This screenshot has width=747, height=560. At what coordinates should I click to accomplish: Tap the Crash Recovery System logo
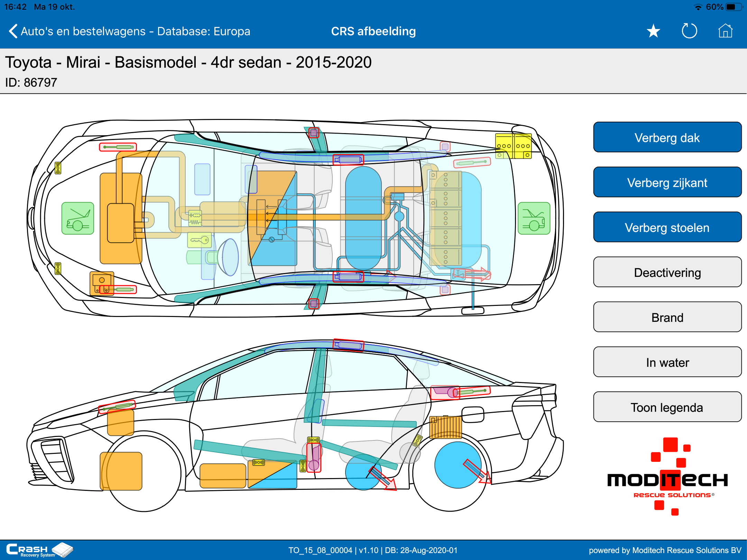pos(39,550)
